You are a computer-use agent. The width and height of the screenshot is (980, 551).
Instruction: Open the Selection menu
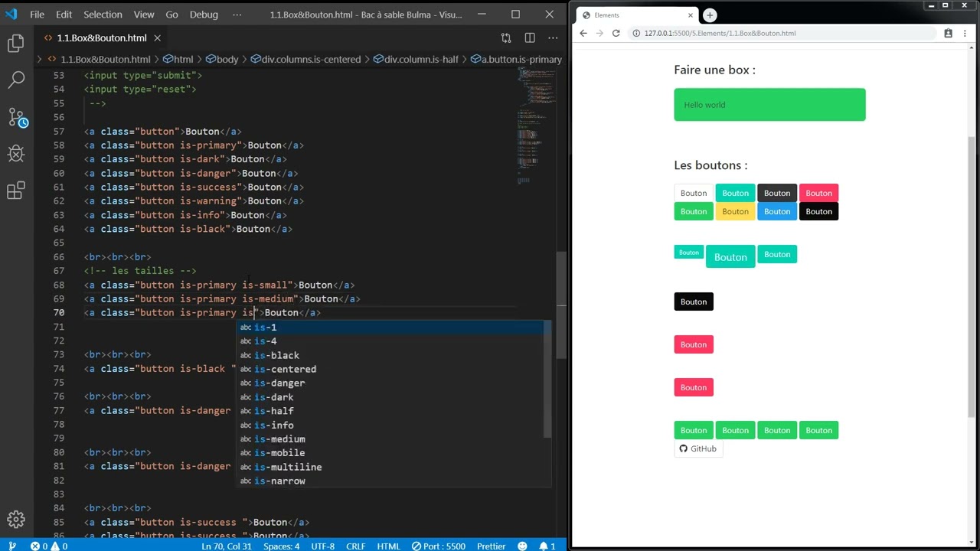[103, 15]
